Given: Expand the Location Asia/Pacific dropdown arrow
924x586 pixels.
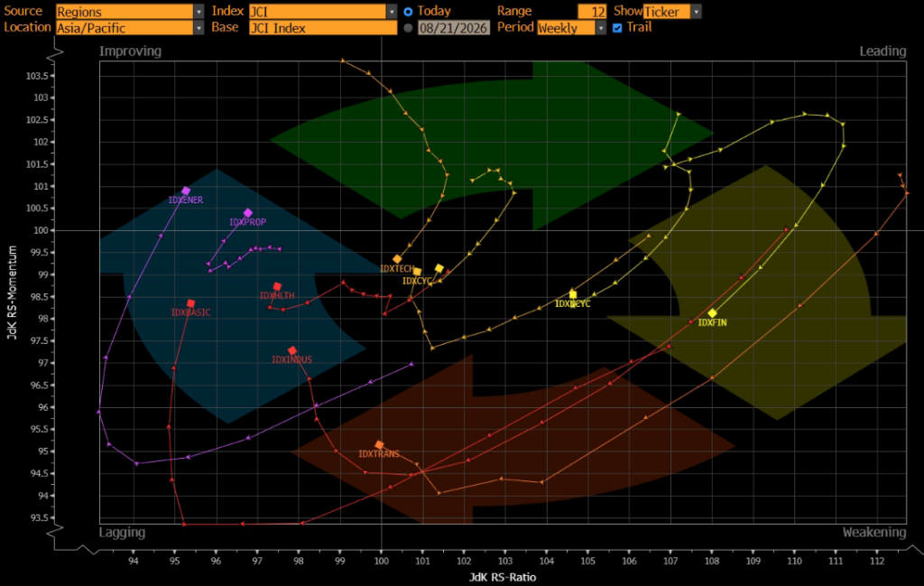Looking at the screenshot, I should pyautogui.click(x=199, y=28).
